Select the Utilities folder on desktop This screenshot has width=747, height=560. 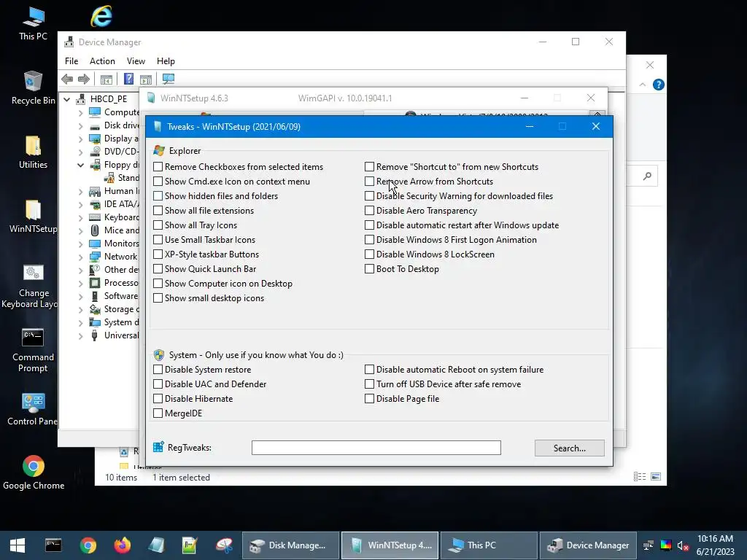click(33, 152)
